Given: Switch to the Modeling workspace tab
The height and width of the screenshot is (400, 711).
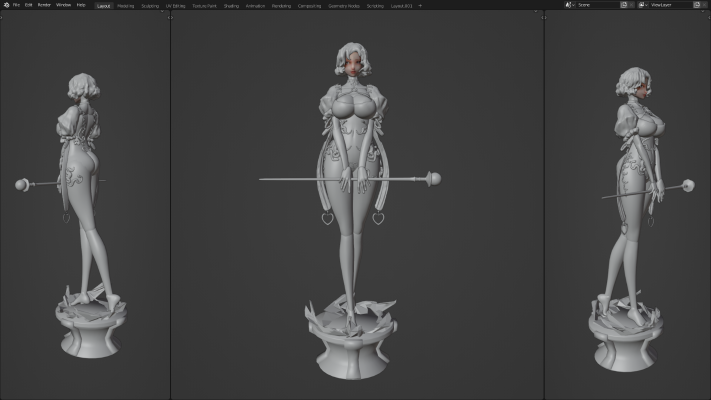Looking at the screenshot, I should pyautogui.click(x=126, y=5).
